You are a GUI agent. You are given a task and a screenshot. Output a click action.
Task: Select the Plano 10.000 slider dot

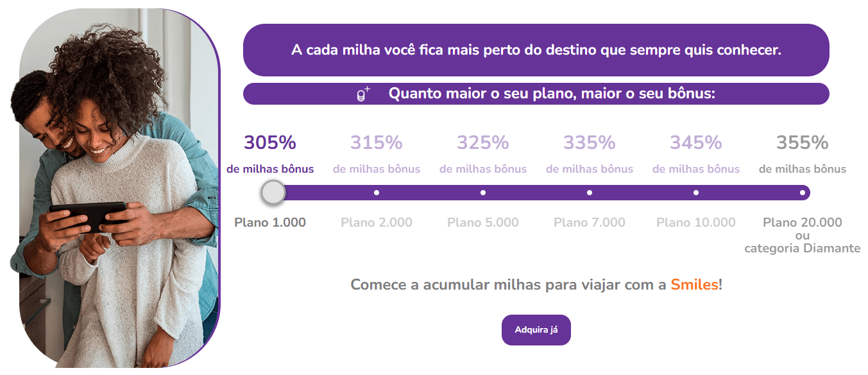696,193
